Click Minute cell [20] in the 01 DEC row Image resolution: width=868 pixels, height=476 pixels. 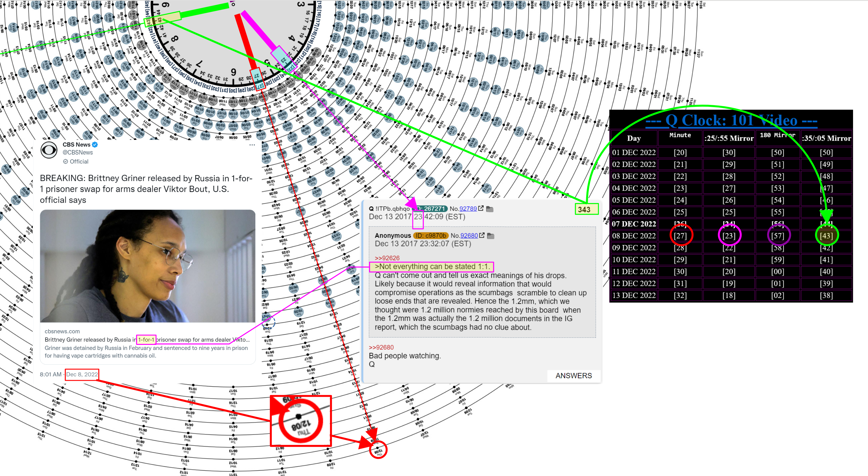(680, 153)
